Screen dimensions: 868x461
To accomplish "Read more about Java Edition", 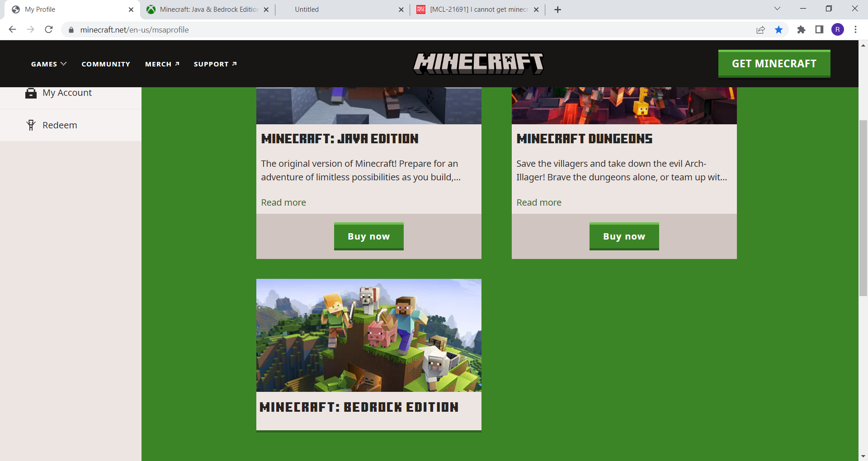I will click(283, 202).
